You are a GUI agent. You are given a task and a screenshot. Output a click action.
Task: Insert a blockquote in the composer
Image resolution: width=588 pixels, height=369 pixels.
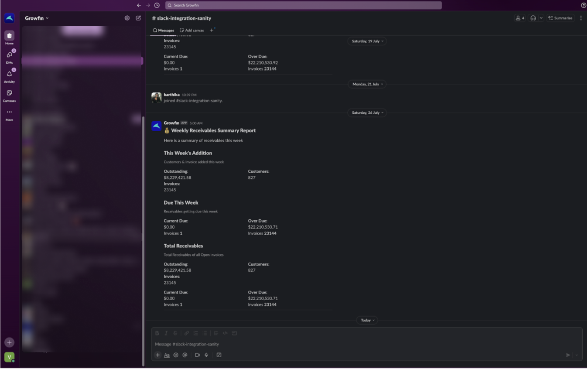pyautogui.click(x=216, y=334)
